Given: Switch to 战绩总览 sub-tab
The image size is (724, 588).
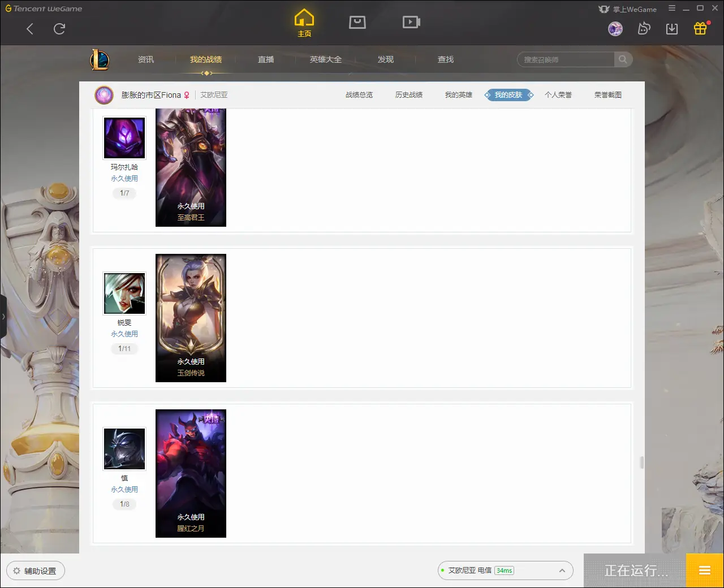Looking at the screenshot, I should (x=359, y=95).
